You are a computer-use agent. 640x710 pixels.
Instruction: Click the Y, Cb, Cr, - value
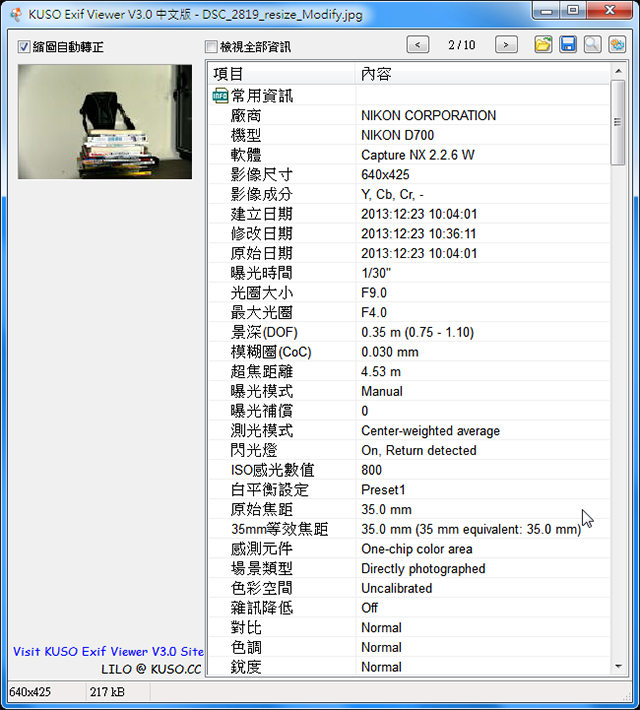392,194
